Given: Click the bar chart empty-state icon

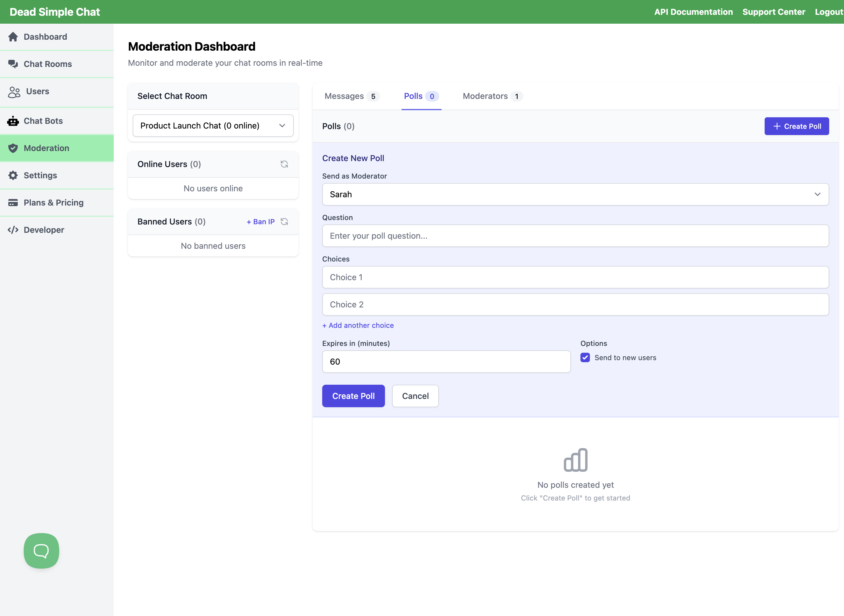Looking at the screenshot, I should point(575,460).
